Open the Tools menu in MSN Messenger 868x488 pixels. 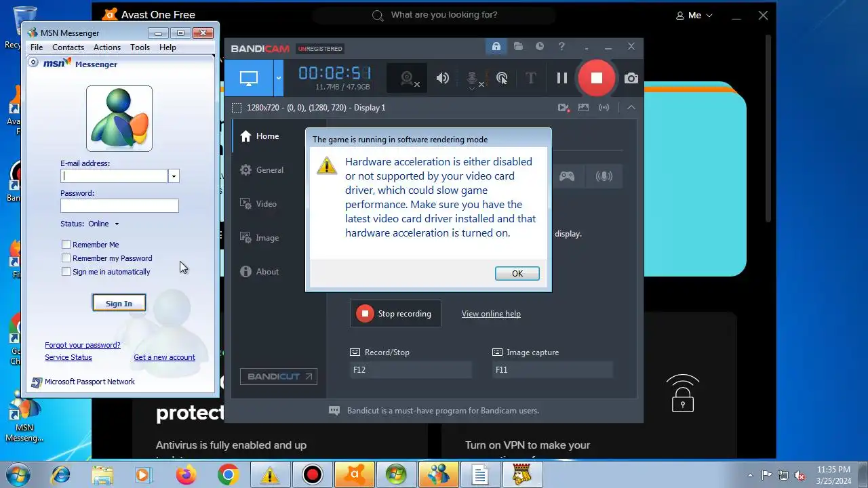pos(140,47)
